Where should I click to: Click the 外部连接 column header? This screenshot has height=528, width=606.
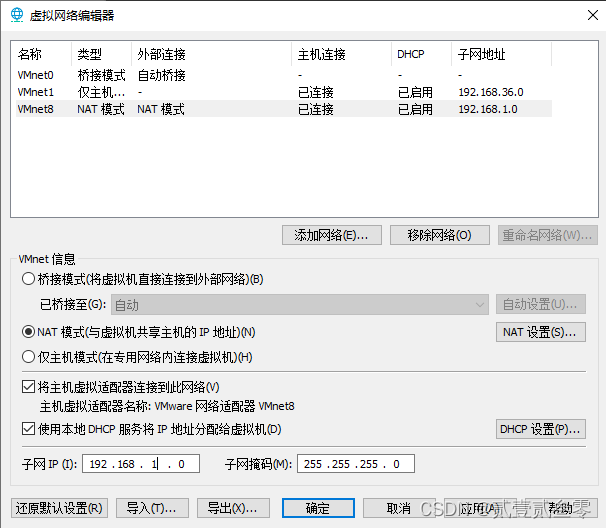[x=211, y=54]
